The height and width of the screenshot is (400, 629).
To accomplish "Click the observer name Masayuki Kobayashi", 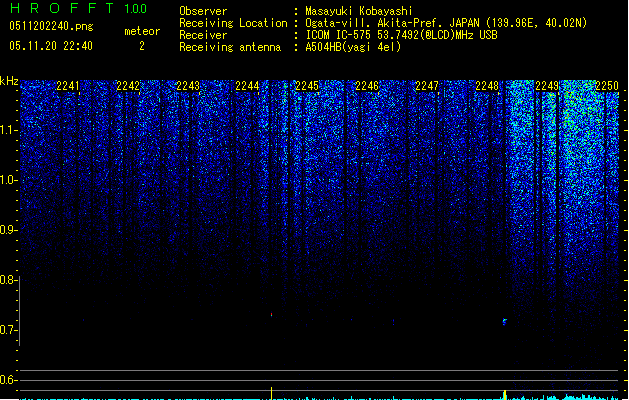I will pos(359,11).
